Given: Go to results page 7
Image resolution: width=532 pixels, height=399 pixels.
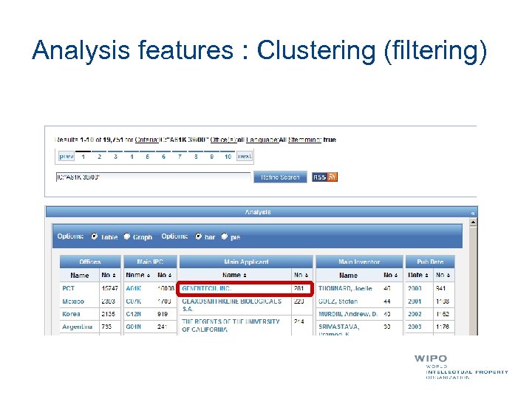Looking at the screenshot, I should 180,157.
